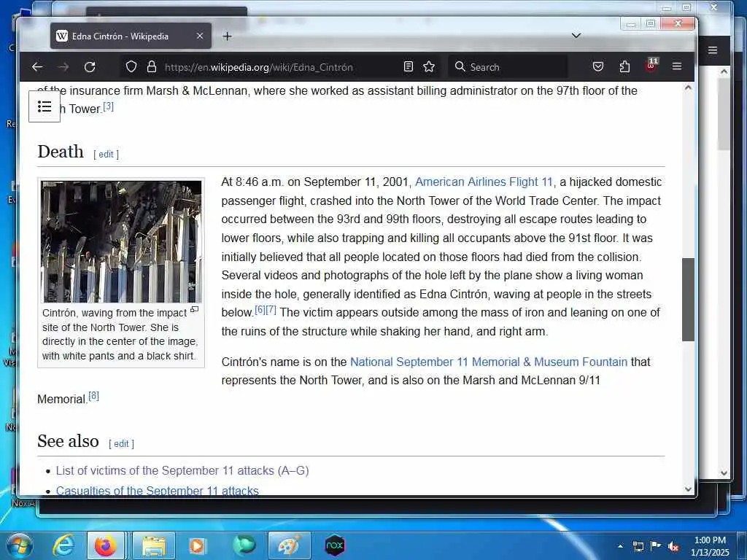The height and width of the screenshot is (560, 747).
Task: Follow the American Airlines Flight 11 link
Action: (484, 182)
